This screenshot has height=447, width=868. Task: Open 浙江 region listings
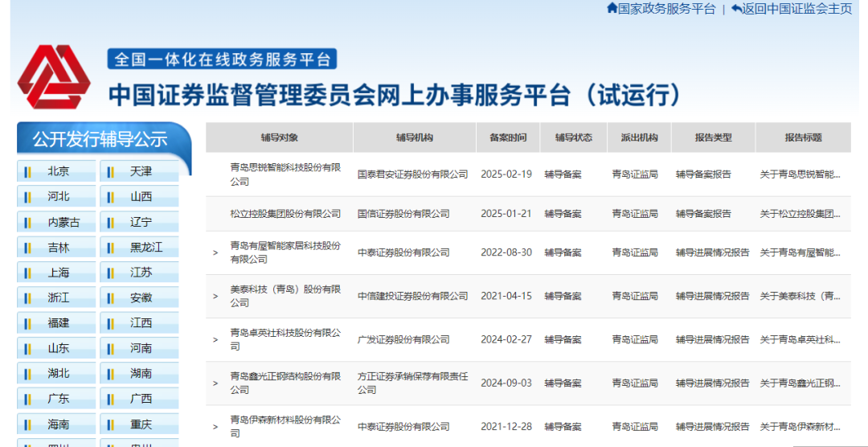(x=56, y=298)
